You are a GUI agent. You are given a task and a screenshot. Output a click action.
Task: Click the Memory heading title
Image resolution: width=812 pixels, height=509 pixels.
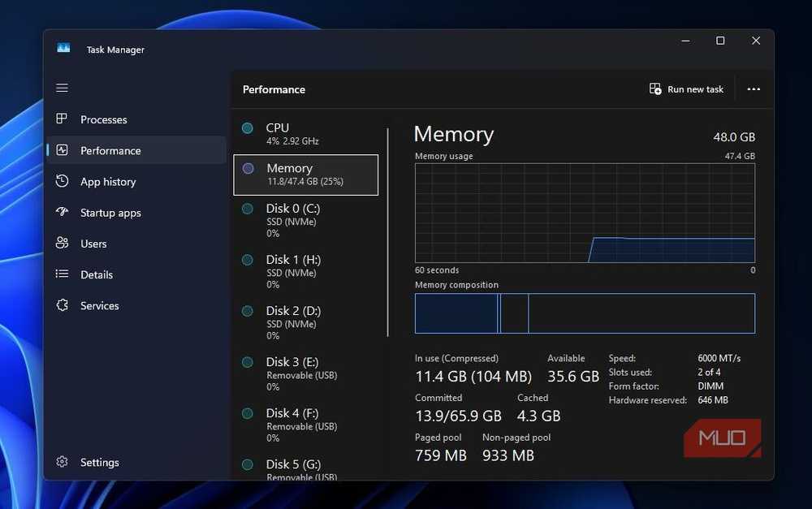click(x=454, y=134)
